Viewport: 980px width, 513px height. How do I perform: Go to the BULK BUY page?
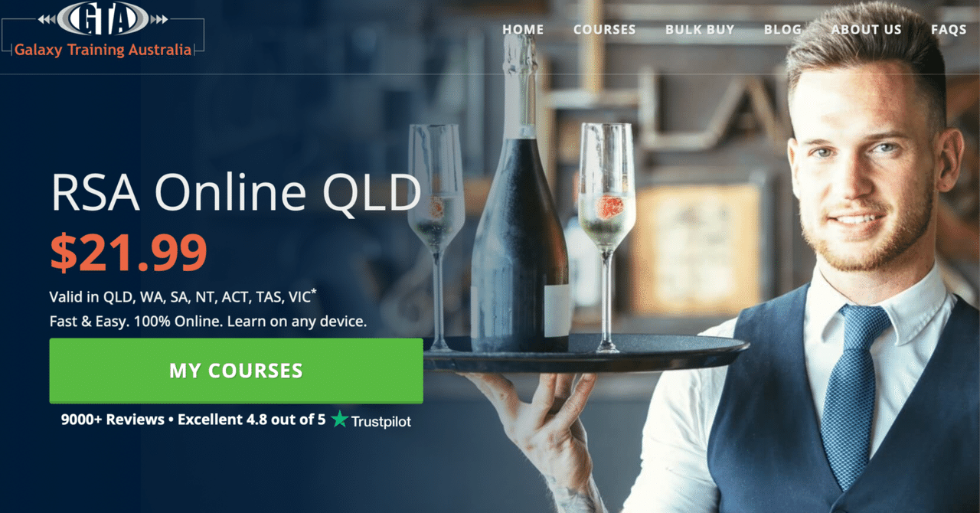pos(700,30)
